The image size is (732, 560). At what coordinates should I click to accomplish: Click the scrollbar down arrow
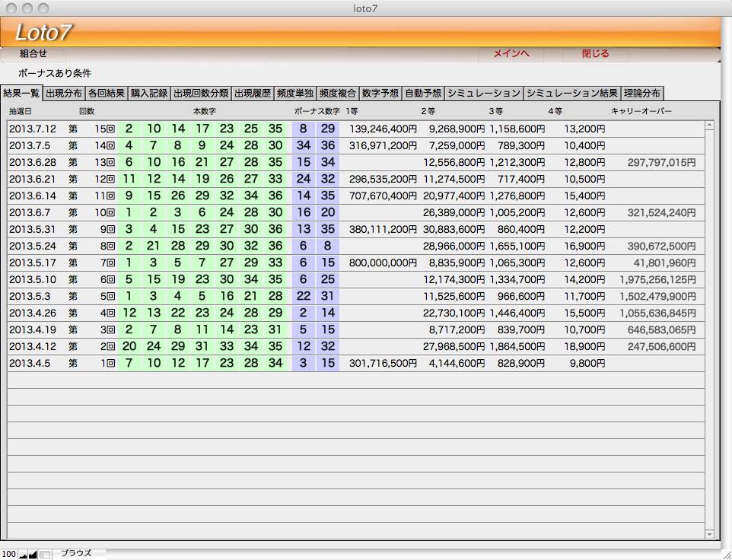point(710,534)
